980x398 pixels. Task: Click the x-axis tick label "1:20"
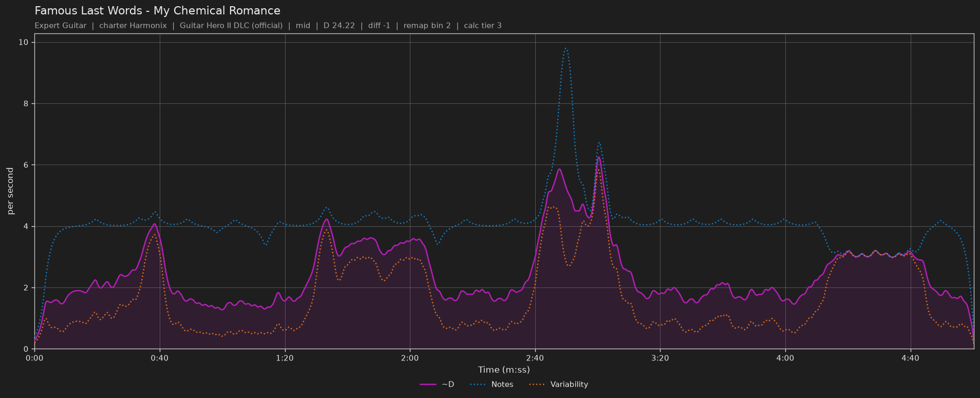(285, 358)
